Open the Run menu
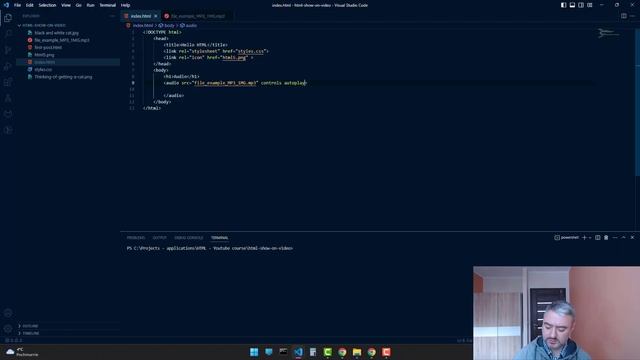 coord(90,5)
